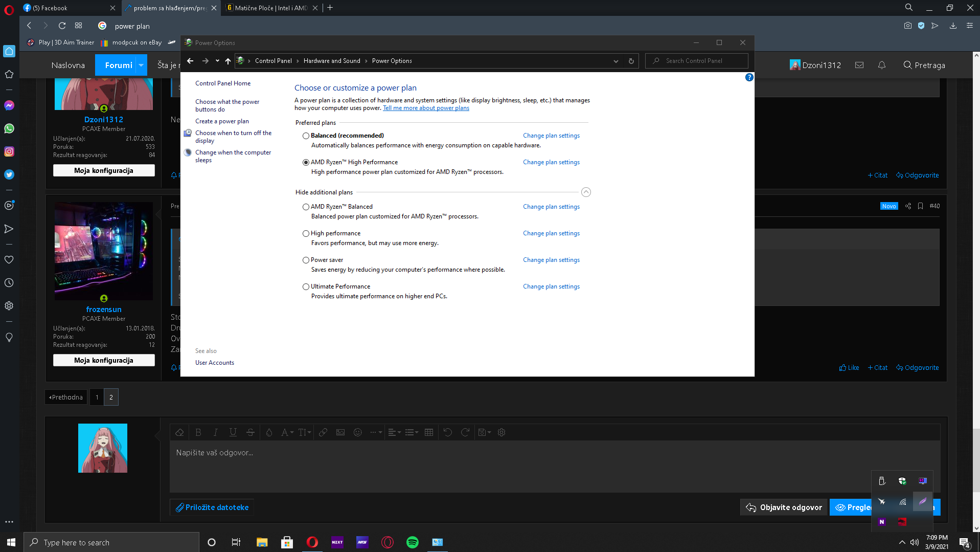Insert smiley emoji in reply editor
The width and height of the screenshot is (980, 552).
coord(358,432)
